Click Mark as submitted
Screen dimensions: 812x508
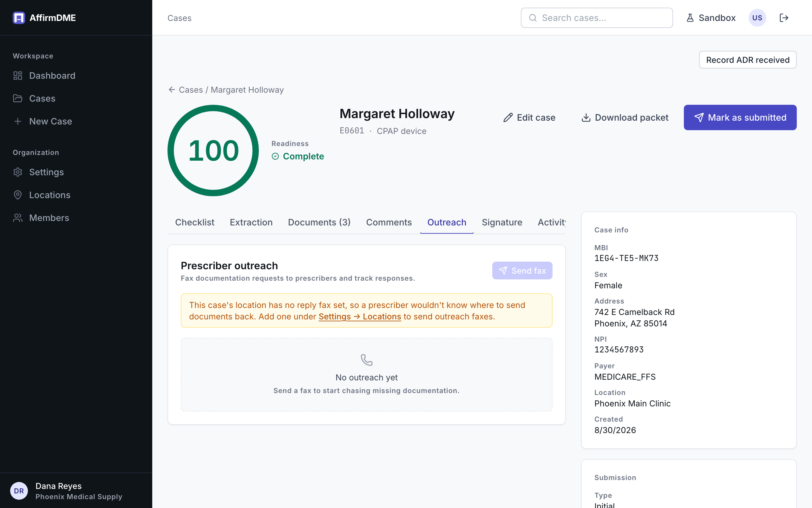click(x=740, y=117)
